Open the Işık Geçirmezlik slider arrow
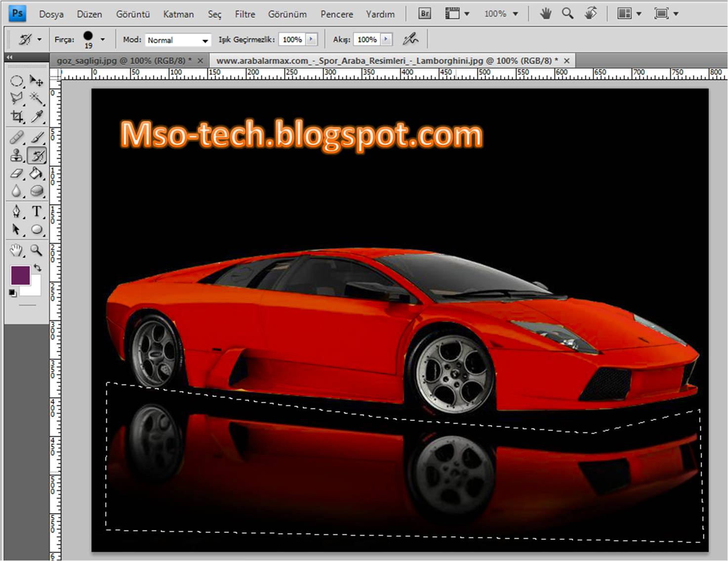Image resolution: width=728 pixels, height=561 pixels. coord(311,39)
